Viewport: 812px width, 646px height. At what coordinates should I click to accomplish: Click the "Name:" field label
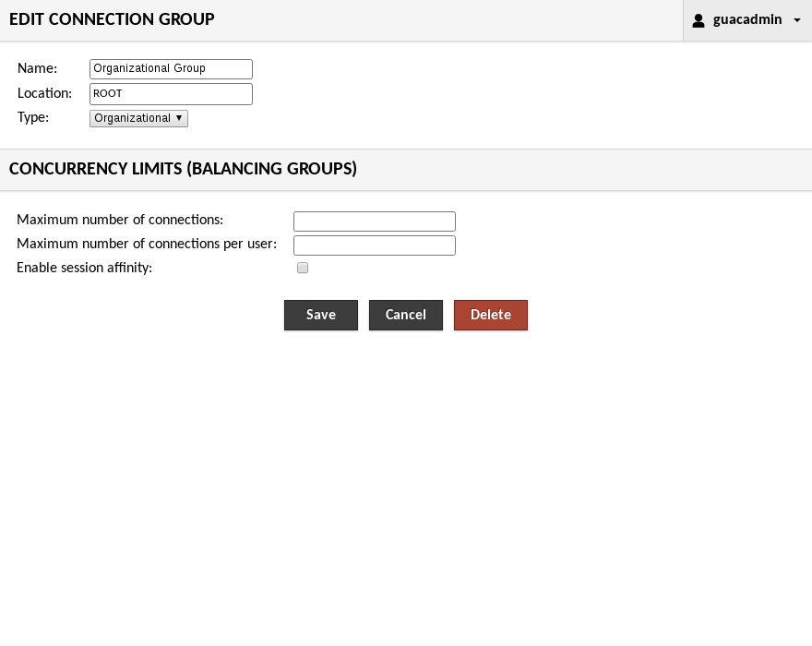tap(37, 68)
